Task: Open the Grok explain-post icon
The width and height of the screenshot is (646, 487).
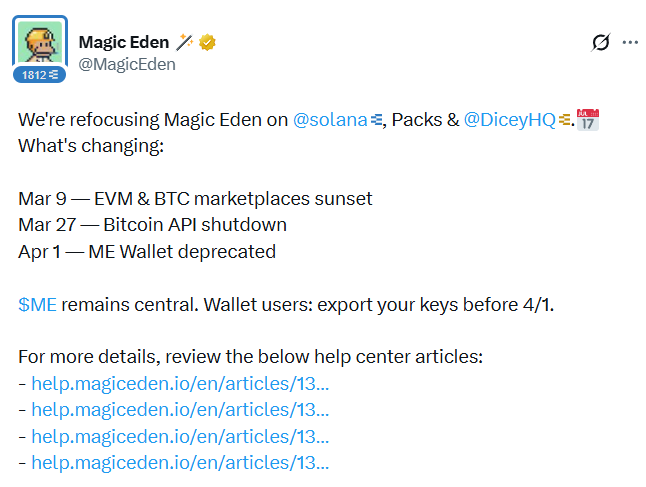Action: (601, 42)
